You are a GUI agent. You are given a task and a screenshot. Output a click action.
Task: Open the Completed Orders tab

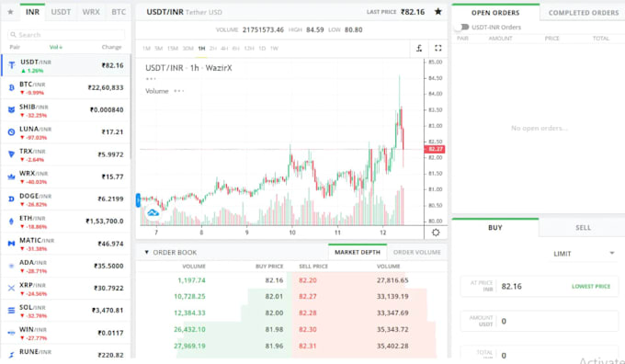(583, 13)
